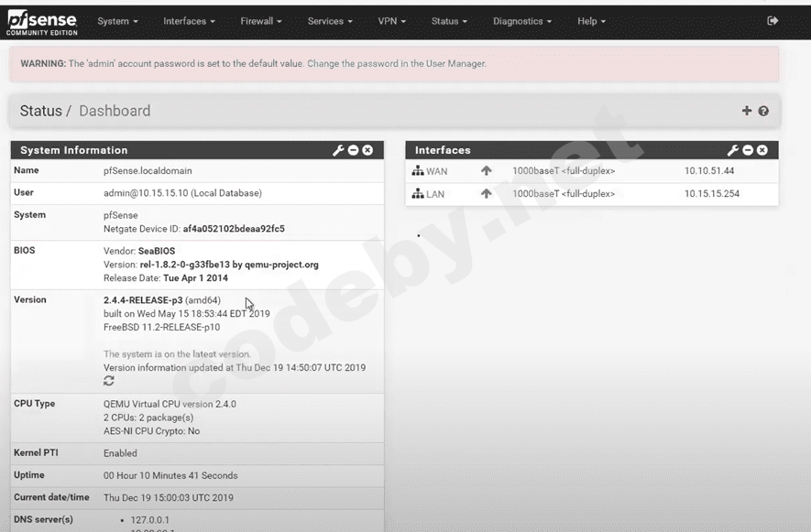This screenshot has width=811, height=532.
Task: Click the WAN up-arrow status icon
Action: [487, 170]
